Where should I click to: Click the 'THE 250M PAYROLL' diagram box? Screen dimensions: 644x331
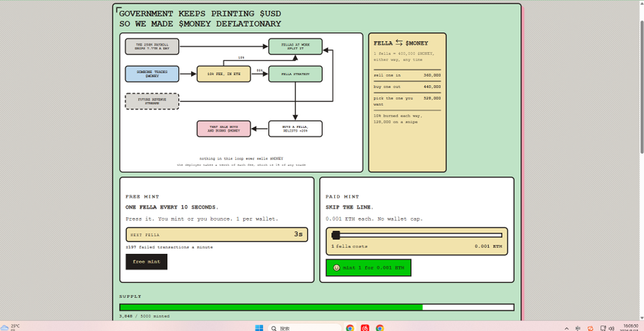click(x=152, y=46)
